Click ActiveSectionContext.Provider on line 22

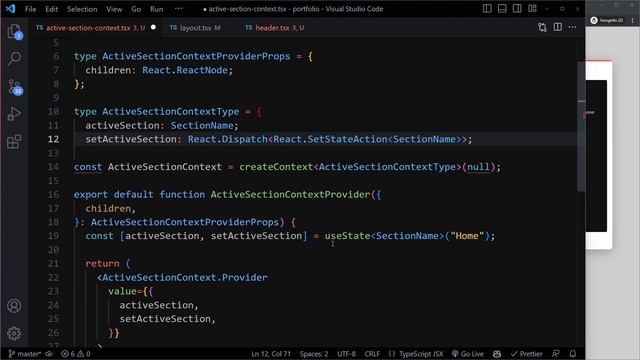click(x=185, y=278)
